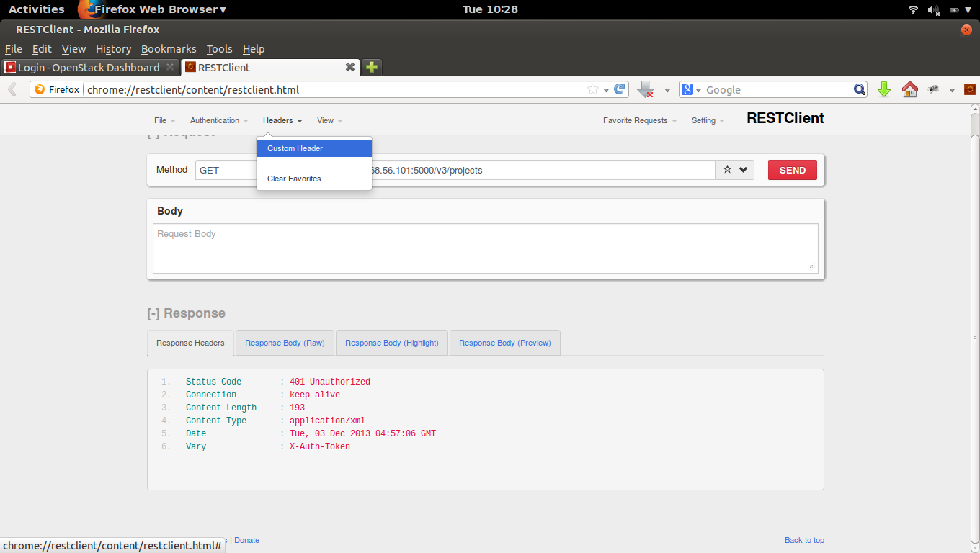Click the Google search engine icon

[687, 90]
